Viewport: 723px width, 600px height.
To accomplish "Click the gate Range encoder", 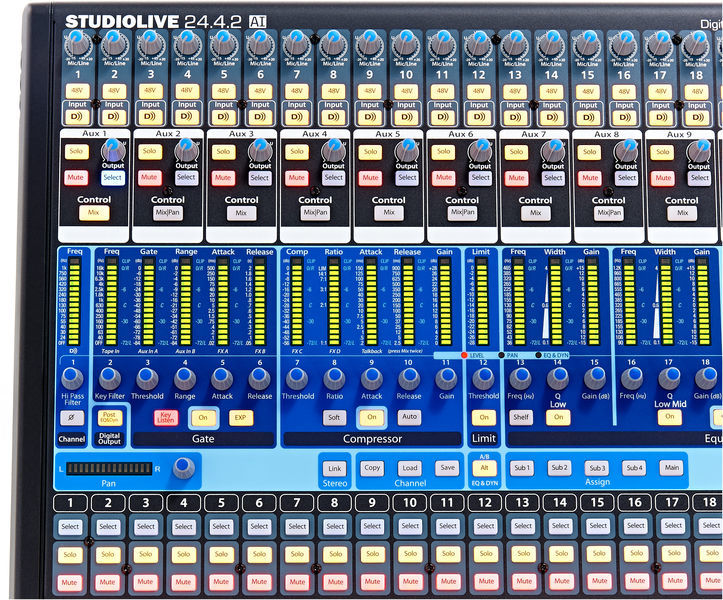I will pos(184,378).
